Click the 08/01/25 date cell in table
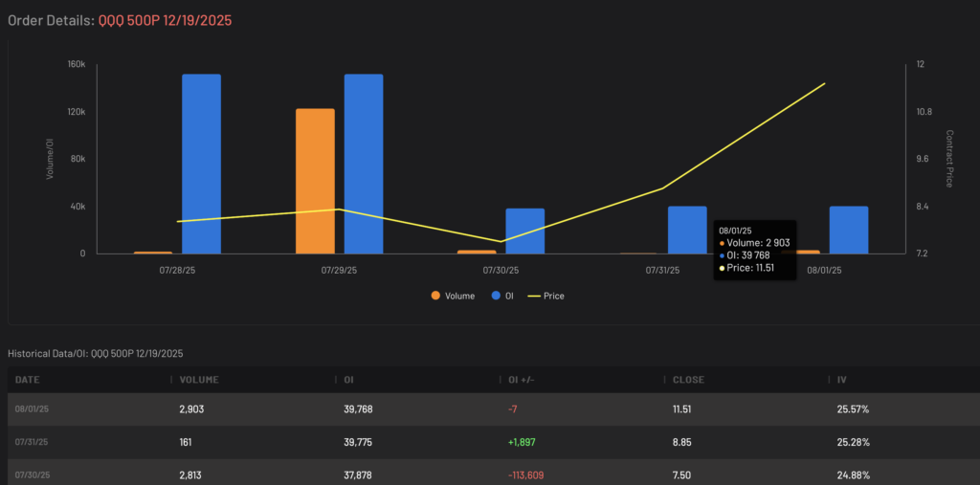 pyautogui.click(x=32, y=409)
